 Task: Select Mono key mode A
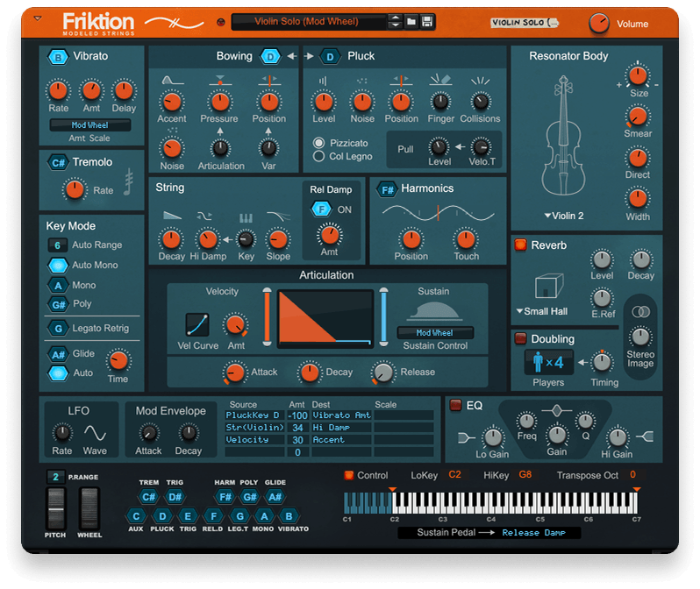58,286
